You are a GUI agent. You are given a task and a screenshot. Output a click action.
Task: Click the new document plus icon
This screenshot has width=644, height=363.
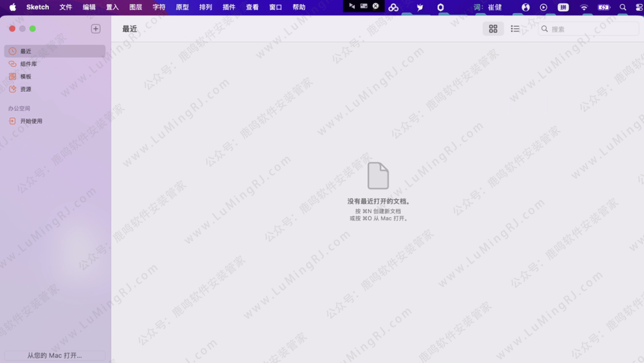[x=95, y=29]
